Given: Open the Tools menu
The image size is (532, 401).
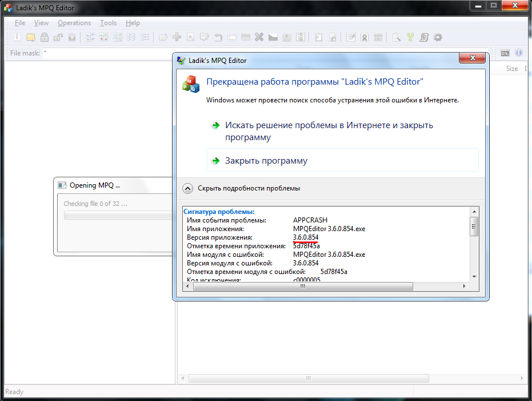Looking at the screenshot, I should [x=108, y=23].
